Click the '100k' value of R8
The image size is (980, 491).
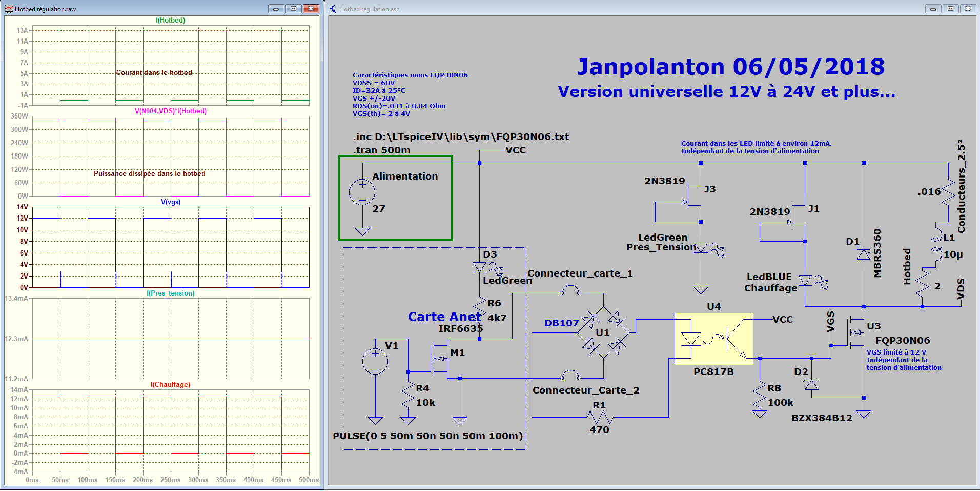point(780,403)
